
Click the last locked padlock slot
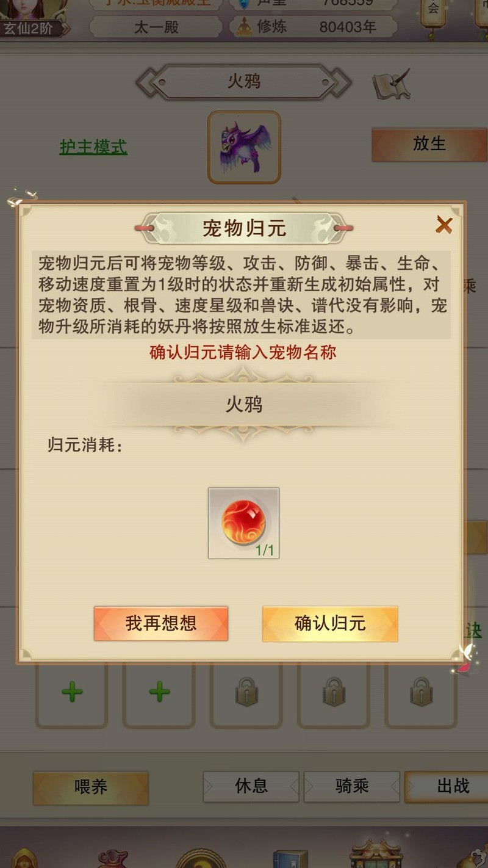pyautogui.click(x=421, y=692)
